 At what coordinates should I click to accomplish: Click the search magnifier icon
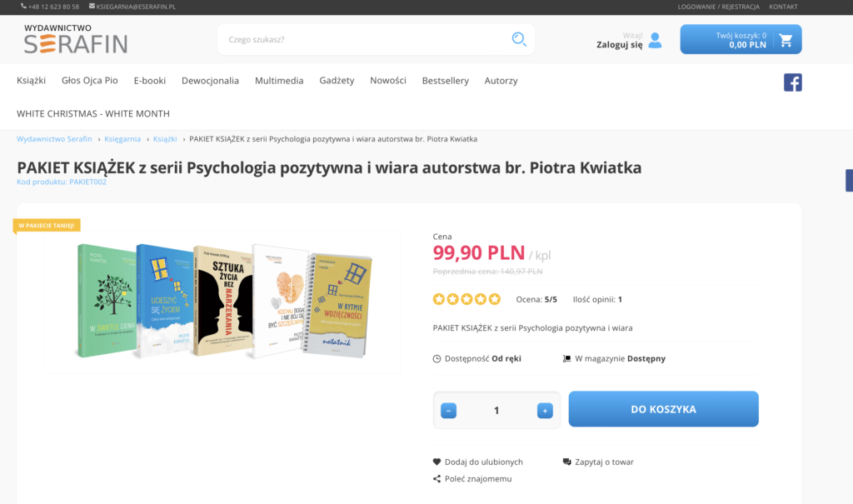point(519,39)
